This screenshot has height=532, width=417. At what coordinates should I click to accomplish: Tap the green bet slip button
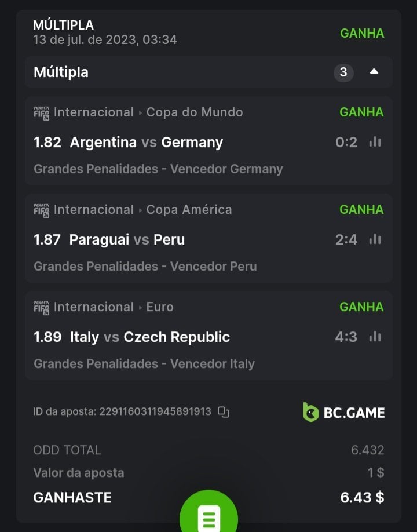pos(209,517)
